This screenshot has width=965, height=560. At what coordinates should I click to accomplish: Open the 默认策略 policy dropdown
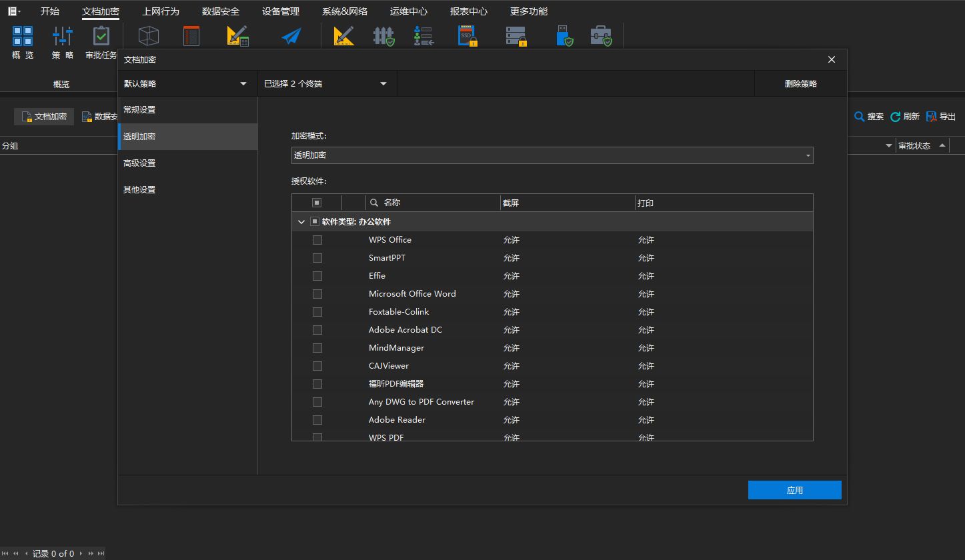pos(187,83)
